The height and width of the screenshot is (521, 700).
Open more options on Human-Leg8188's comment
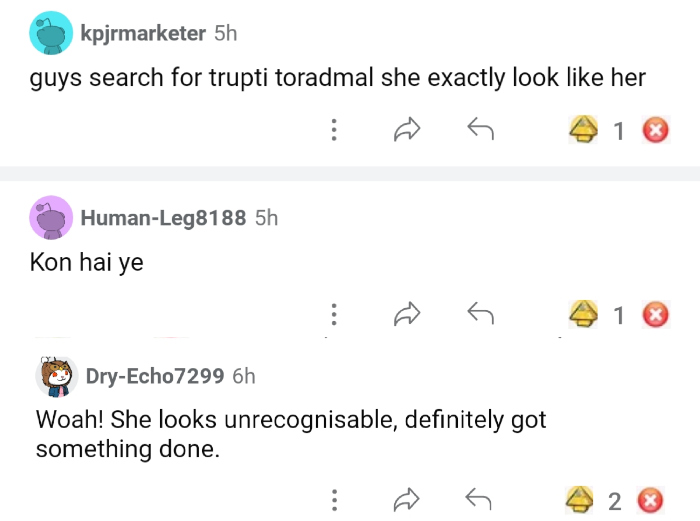(333, 315)
